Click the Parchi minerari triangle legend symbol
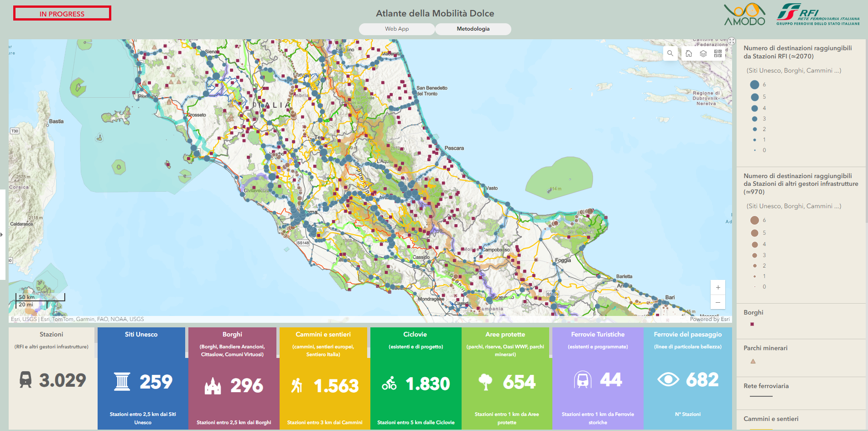The height and width of the screenshot is (431, 868). click(x=753, y=361)
